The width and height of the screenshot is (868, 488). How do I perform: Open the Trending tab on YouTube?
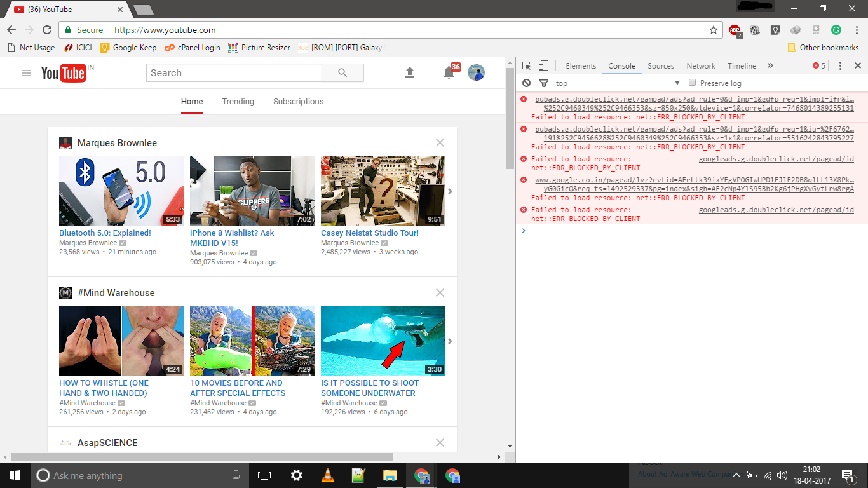(238, 102)
